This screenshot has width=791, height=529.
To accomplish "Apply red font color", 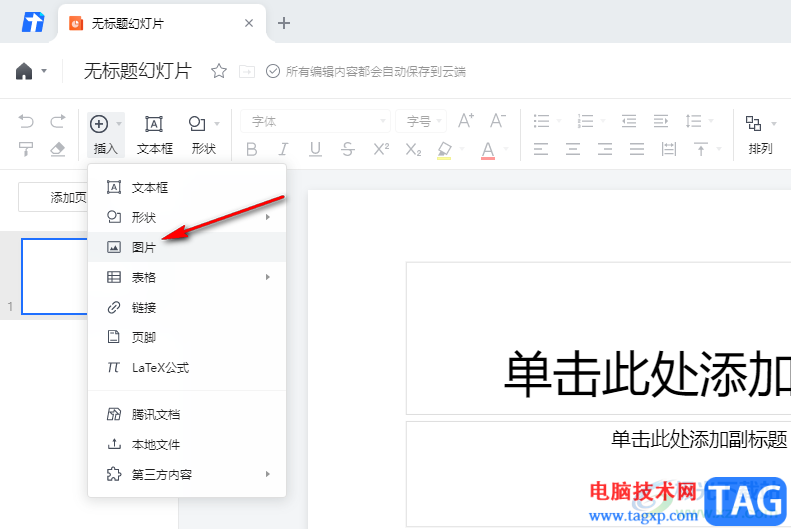I will pyautogui.click(x=488, y=150).
